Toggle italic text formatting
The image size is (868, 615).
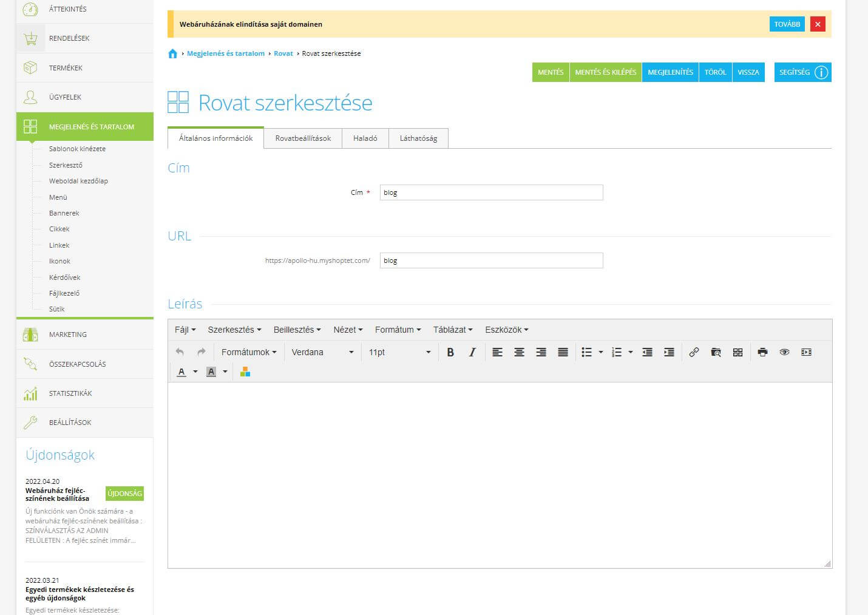(472, 352)
